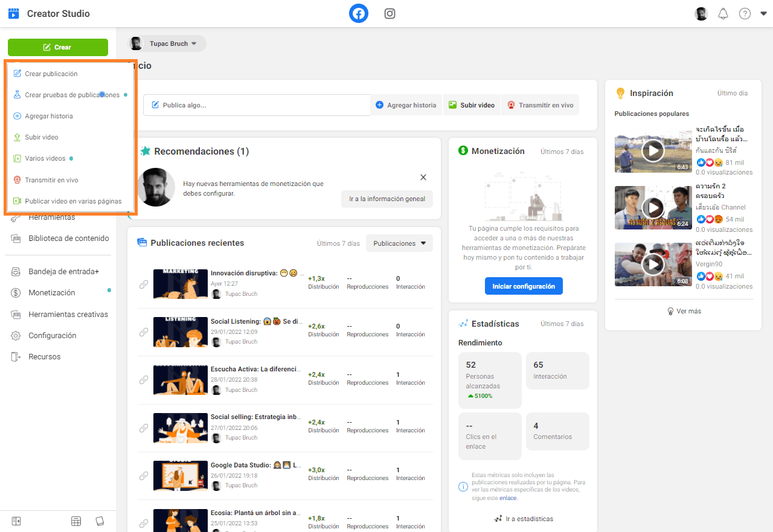Switch to the Instagram section

tap(390, 13)
